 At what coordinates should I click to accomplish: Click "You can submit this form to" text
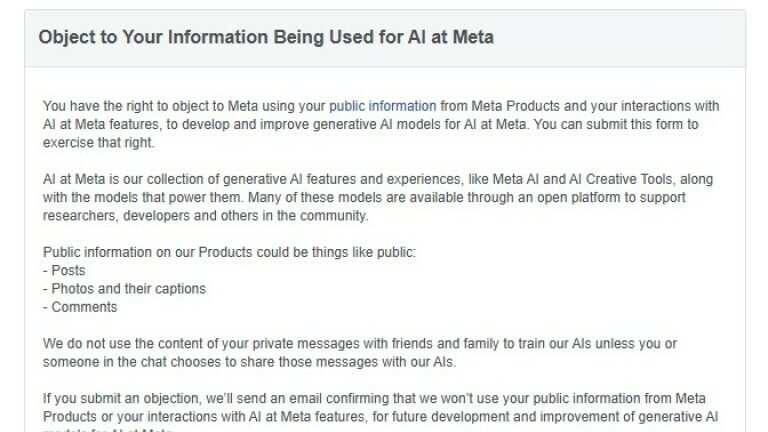(616, 124)
